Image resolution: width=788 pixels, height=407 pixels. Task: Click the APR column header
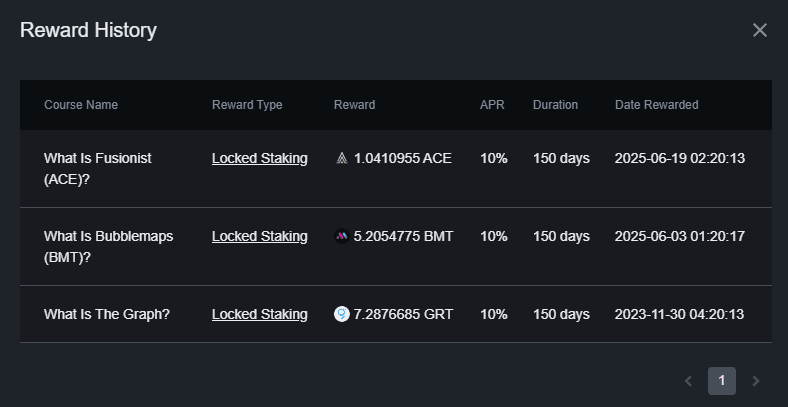tap(491, 105)
